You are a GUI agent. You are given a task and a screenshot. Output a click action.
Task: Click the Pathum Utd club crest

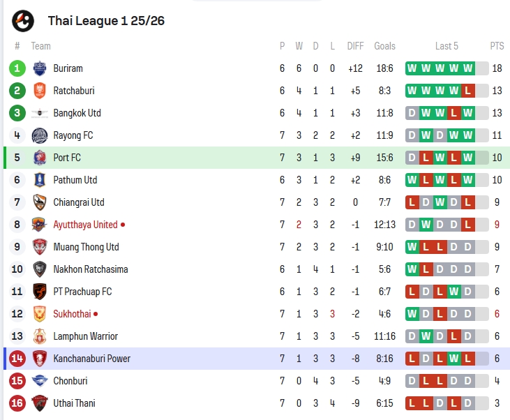(39, 180)
